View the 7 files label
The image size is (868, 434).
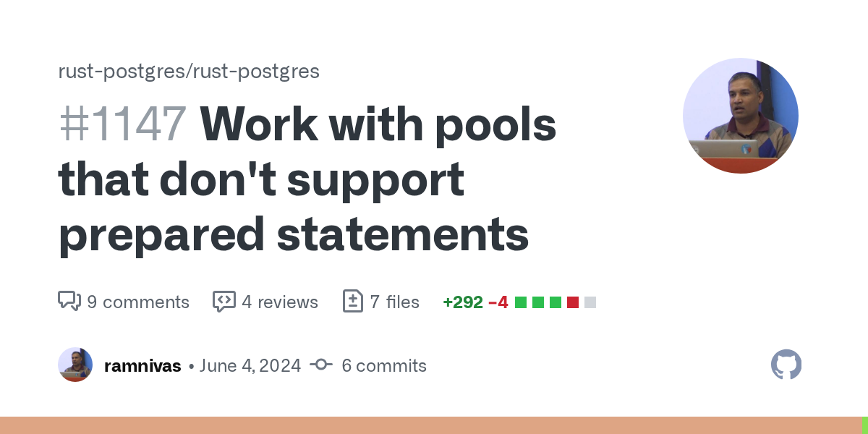394,302
